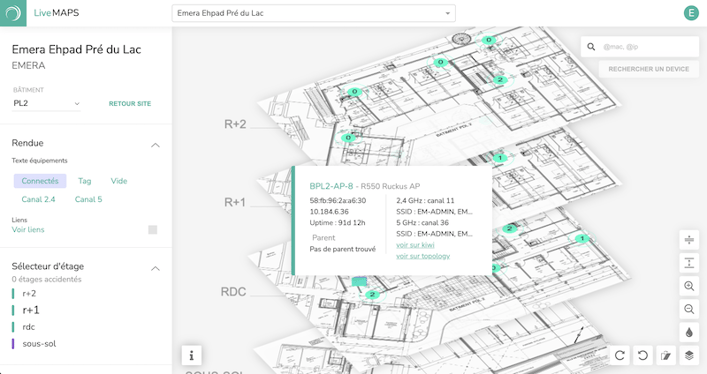Select floor "r+1" in the floor selector

(x=31, y=310)
